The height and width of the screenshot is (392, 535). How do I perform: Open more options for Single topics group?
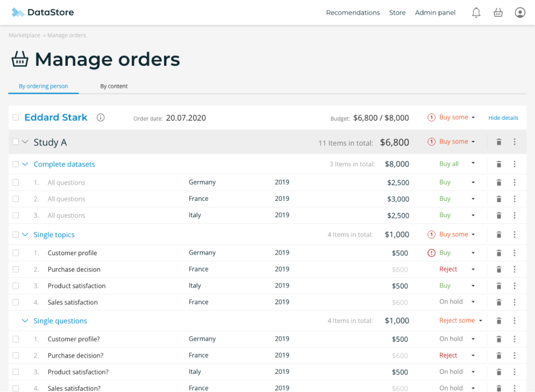click(514, 234)
